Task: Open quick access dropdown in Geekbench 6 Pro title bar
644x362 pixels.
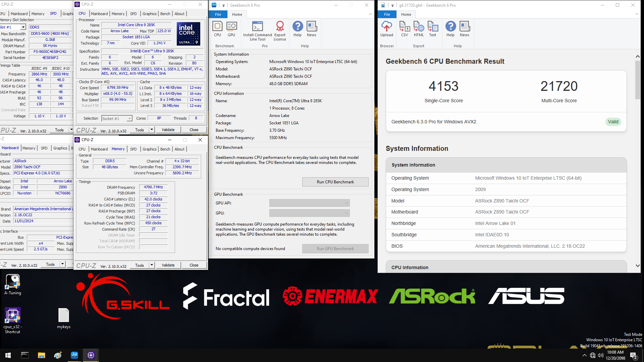Action: 223,5
